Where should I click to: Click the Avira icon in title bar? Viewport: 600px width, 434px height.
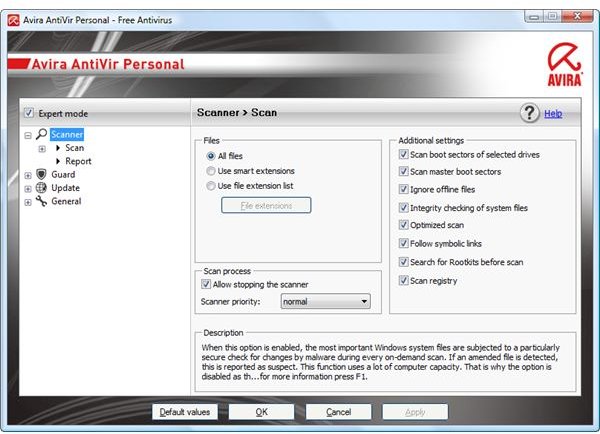(x=14, y=20)
